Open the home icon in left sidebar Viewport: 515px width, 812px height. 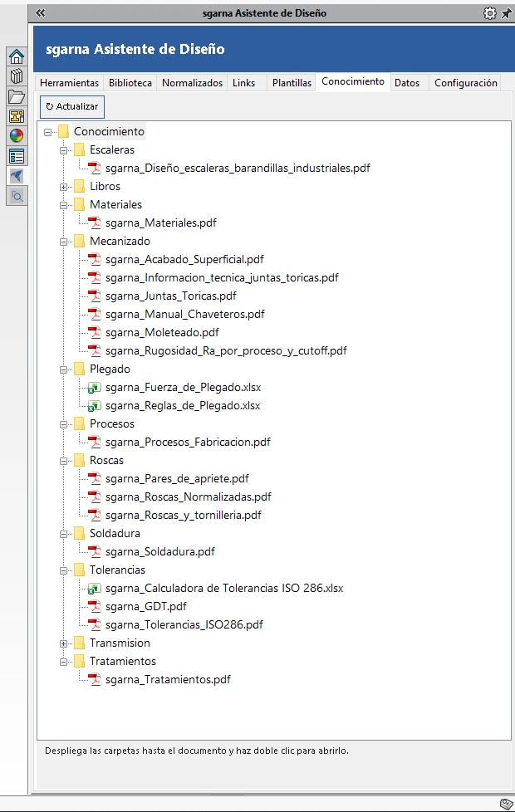click(x=17, y=56)
